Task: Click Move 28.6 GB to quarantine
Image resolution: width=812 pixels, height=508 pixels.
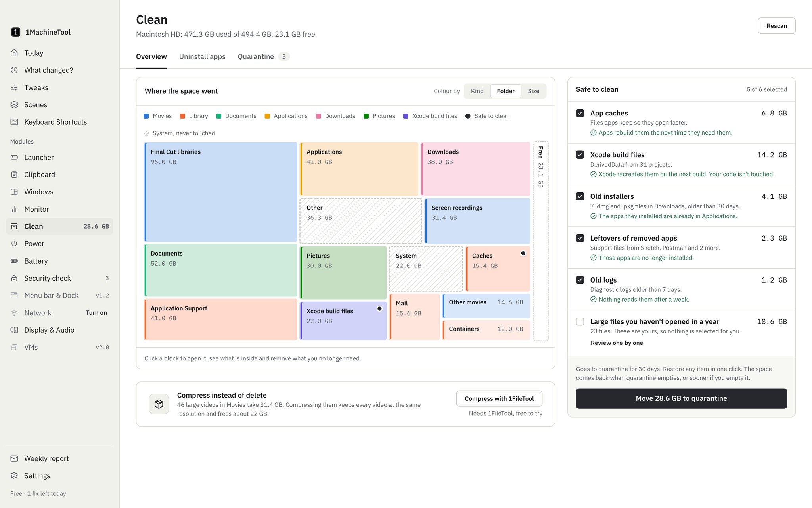Action: (x=681, y=398)
